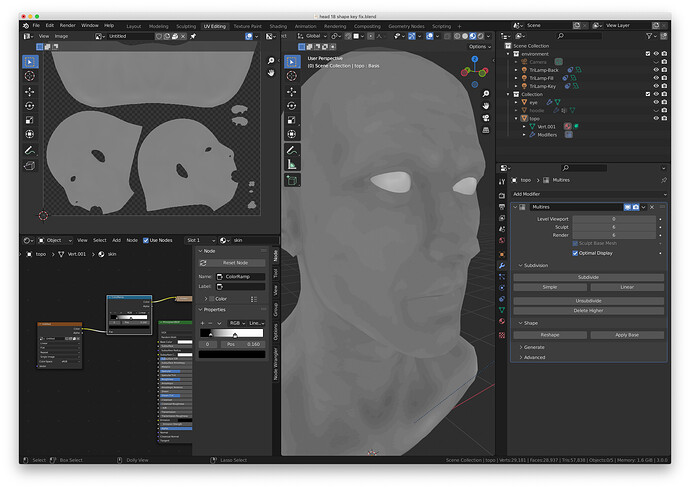Image resolution: width=690 pixels, height=488 pixels.
Task: Click the Reshape button
Action: click(550, 335)
